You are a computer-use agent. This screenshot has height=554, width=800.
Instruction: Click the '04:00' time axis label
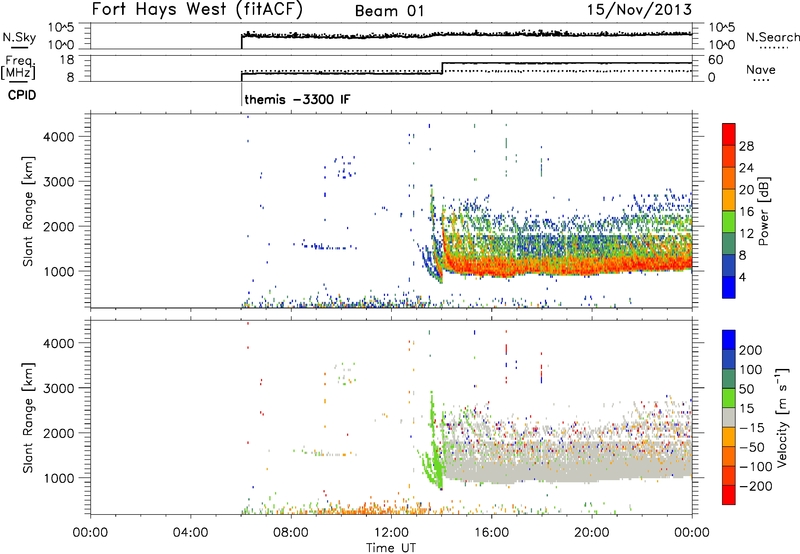(x=191, y=533)
